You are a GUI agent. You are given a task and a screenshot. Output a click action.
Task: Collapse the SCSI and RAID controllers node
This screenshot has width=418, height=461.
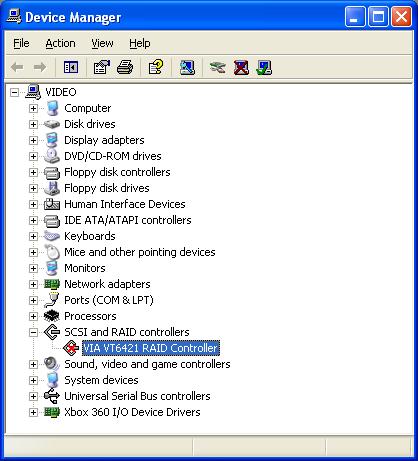tap(33, 332)
